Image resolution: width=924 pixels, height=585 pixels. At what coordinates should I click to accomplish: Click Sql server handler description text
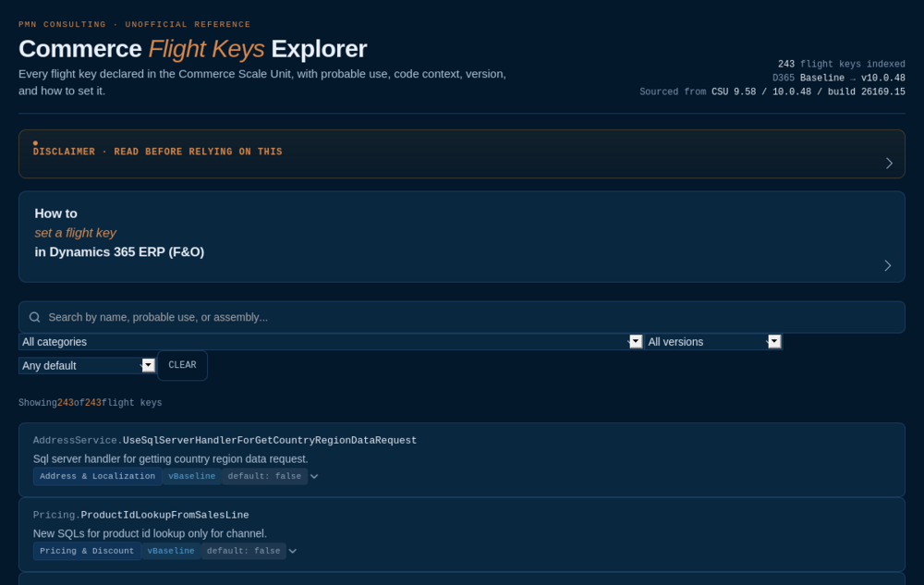(x=170, y=458)
